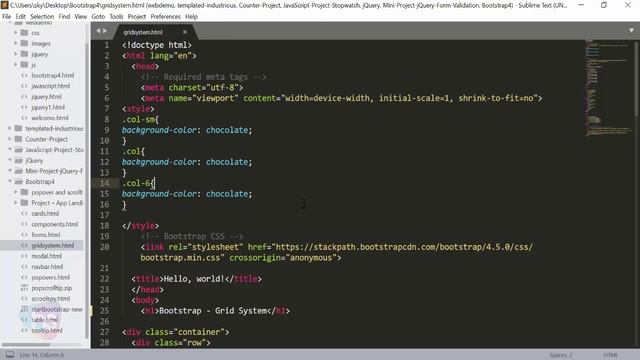Viewport: 640px width, 360px height.
Task: Click archive icon beside popscrolltip.zip
Action: [24, 288]
